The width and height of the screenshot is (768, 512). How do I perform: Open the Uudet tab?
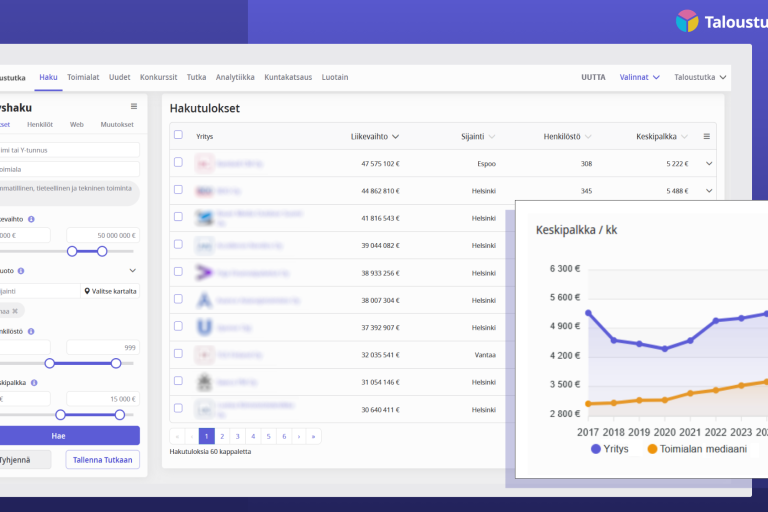pyautogui.click(x=120, y=77)
